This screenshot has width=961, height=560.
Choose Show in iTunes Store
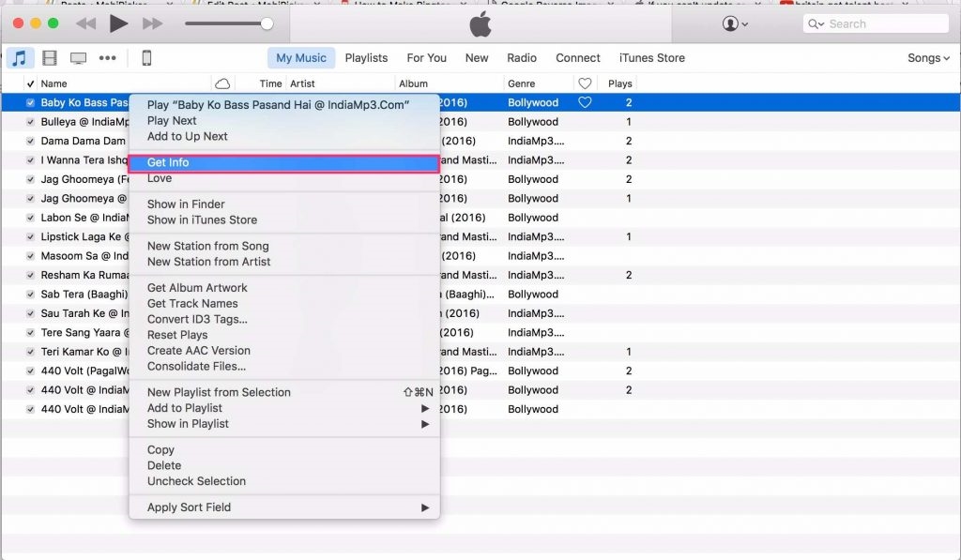203,219
